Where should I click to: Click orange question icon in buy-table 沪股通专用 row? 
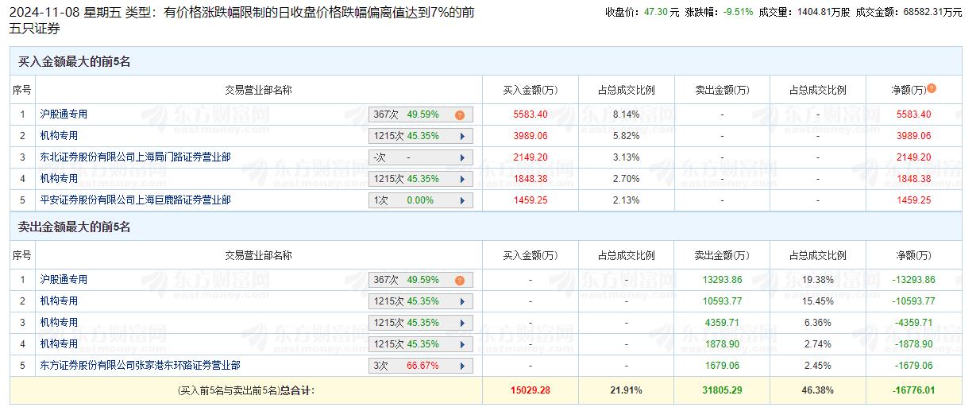(x=459, y=114)
